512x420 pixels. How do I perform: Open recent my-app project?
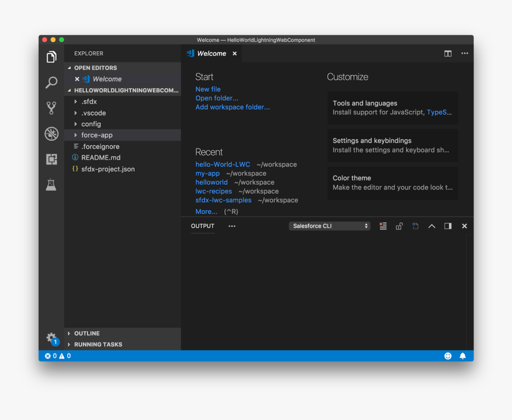pyautogui.click(x=207, y=173)
